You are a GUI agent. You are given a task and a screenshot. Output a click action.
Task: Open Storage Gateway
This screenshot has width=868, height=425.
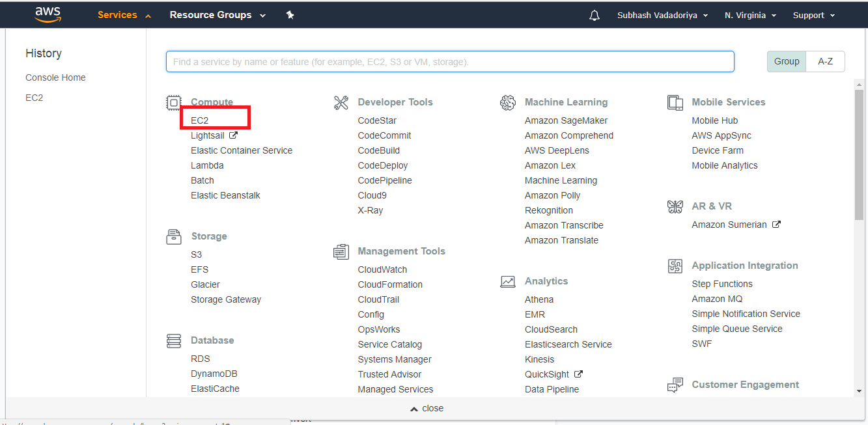click(x=226, y=299)
